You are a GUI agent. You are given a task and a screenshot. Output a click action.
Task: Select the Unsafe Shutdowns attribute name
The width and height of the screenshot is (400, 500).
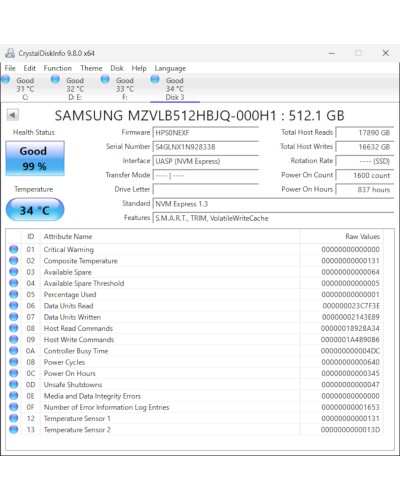pyautogui.click(x=73, y=385)
